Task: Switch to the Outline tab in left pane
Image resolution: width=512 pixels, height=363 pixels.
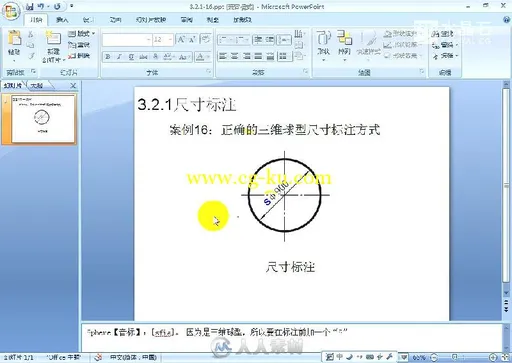Action: point(37,86)
